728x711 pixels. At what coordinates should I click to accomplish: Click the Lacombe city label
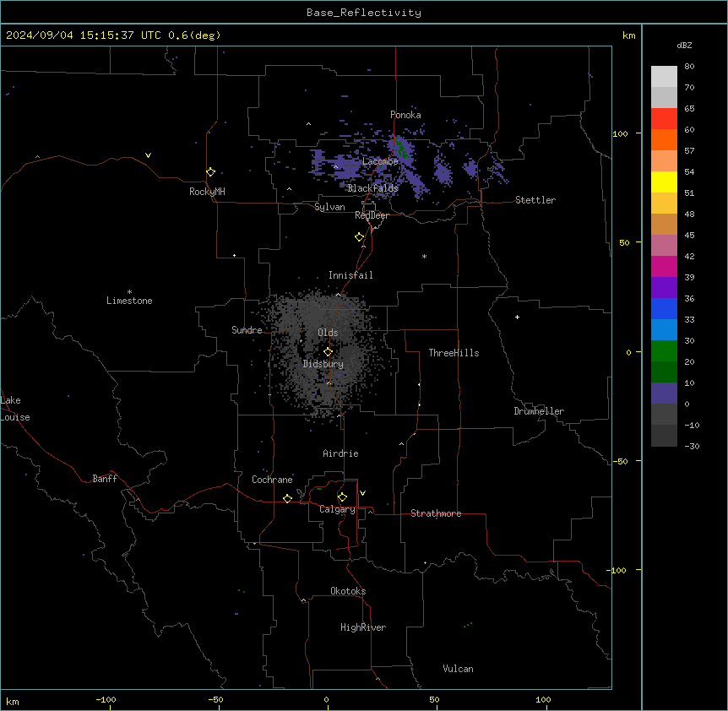380,161
